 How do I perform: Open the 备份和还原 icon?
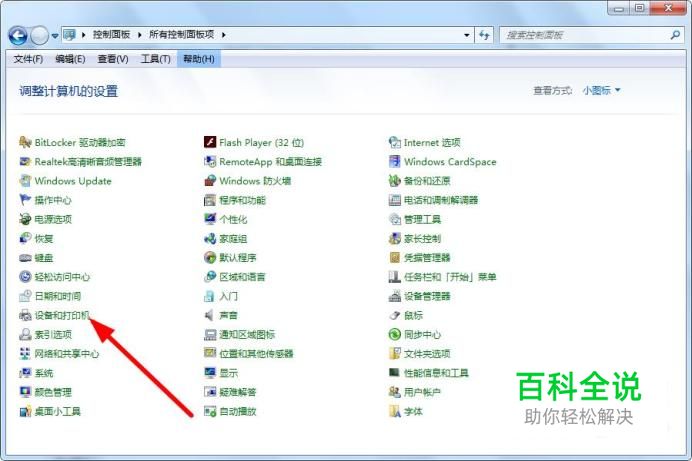[x=395, y=180]
